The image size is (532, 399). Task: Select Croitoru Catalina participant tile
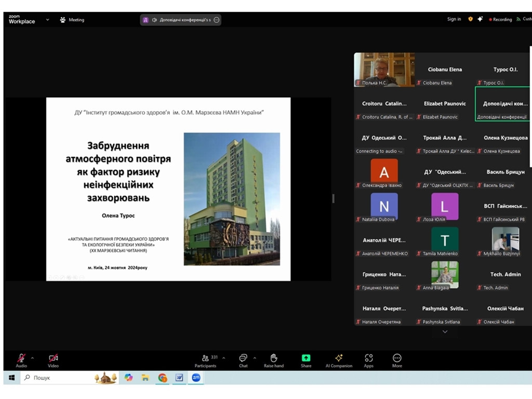384,104
